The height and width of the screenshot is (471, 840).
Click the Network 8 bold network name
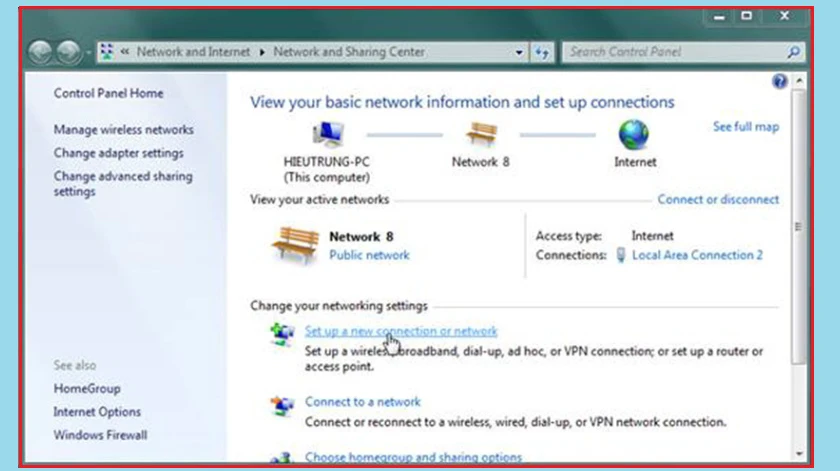click(x=361, y=237)
